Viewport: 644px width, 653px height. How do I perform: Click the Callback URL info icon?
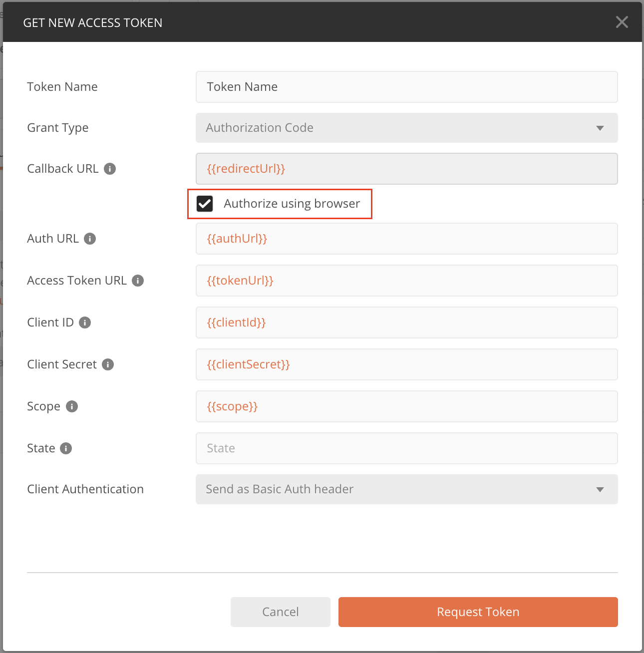click(110, 169)
